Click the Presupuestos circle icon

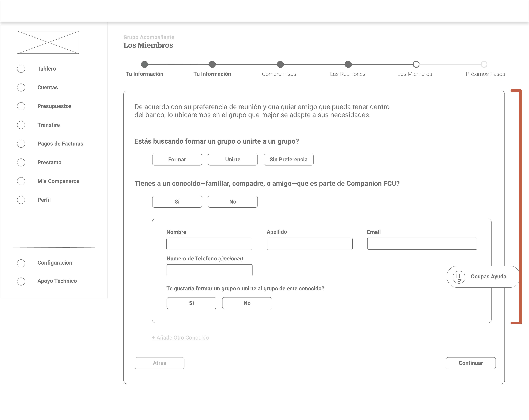21,106
